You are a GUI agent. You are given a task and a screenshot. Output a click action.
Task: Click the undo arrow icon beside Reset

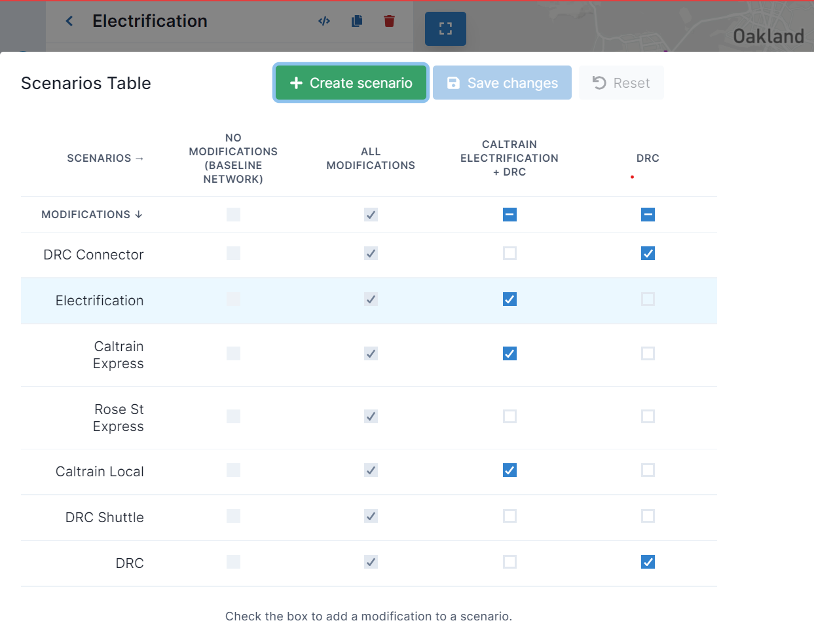pos(600,83)
